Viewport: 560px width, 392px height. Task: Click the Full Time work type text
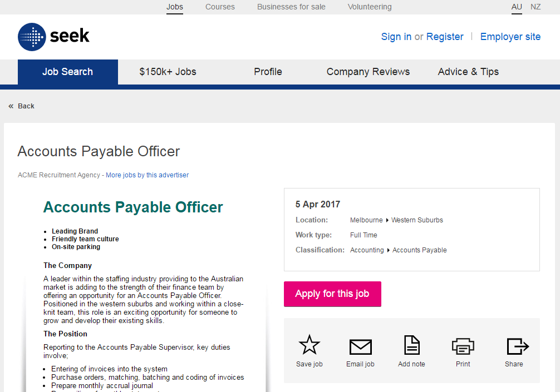[x=363, y=235]
